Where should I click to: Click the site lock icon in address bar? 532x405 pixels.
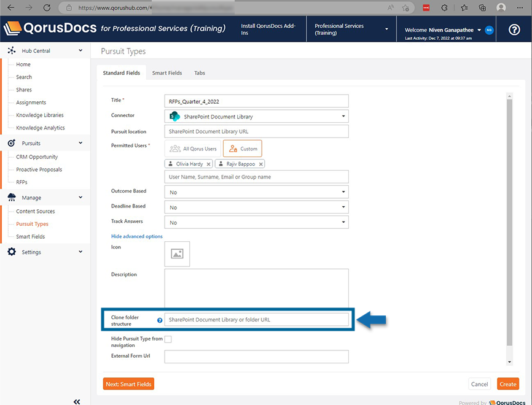click(x=69, y=7)
